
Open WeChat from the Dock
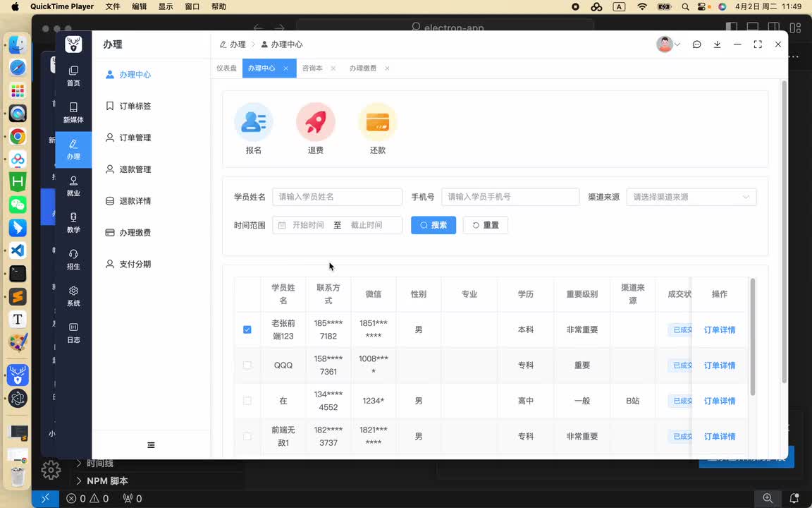[18, 205]
